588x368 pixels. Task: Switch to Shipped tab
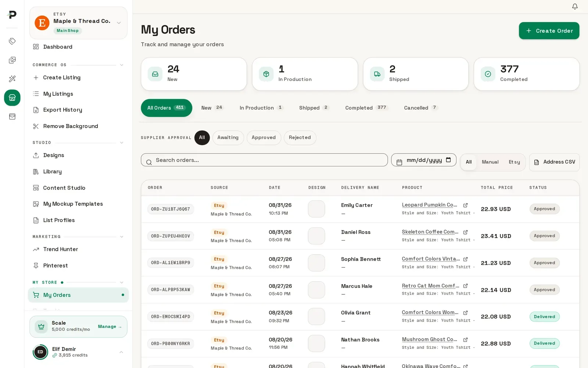pos(314,108)
